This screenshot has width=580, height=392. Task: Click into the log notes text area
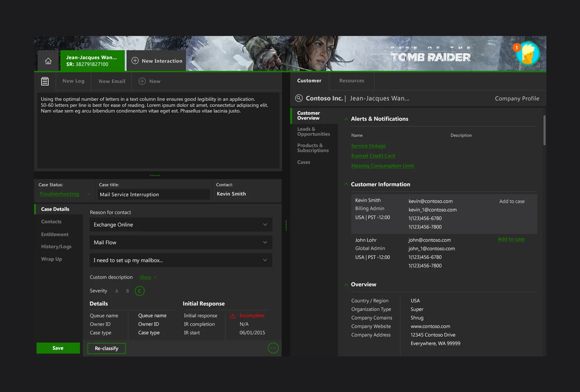pyautogui.click(x=158, y=130)
